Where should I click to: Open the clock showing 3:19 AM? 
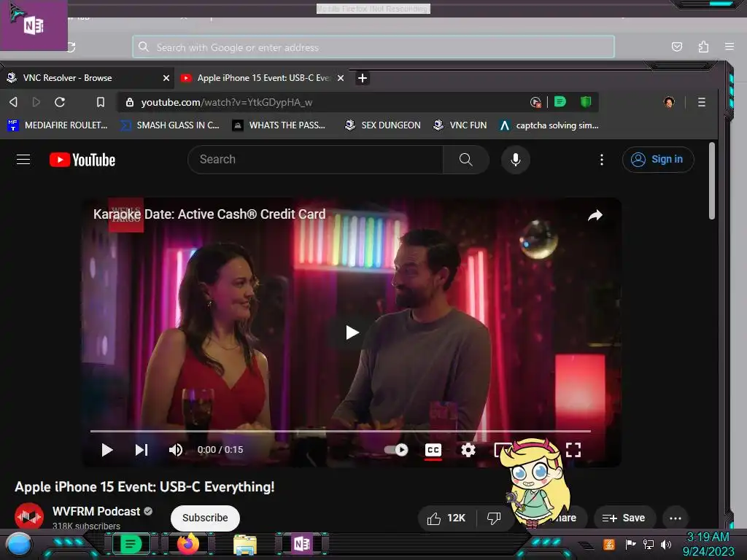[708, 544]
